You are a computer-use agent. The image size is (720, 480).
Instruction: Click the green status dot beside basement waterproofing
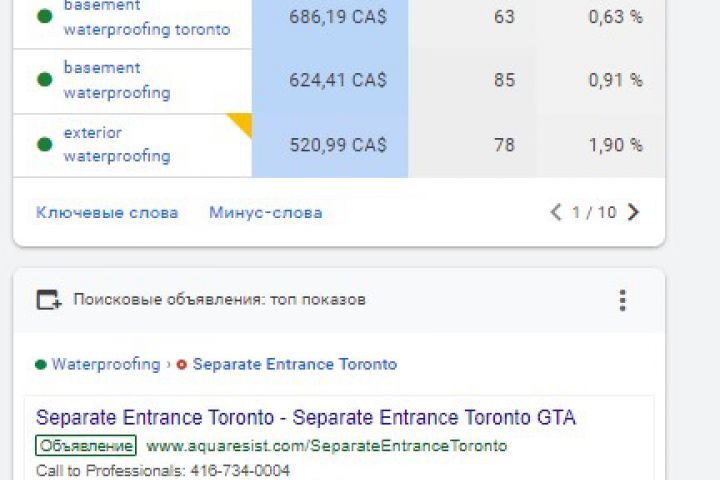(44, 80)
